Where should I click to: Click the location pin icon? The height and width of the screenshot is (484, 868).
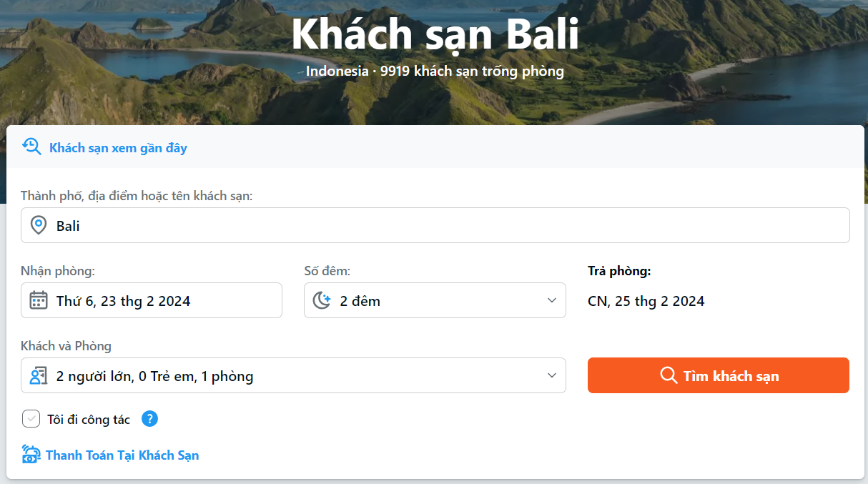click(39, 226)
